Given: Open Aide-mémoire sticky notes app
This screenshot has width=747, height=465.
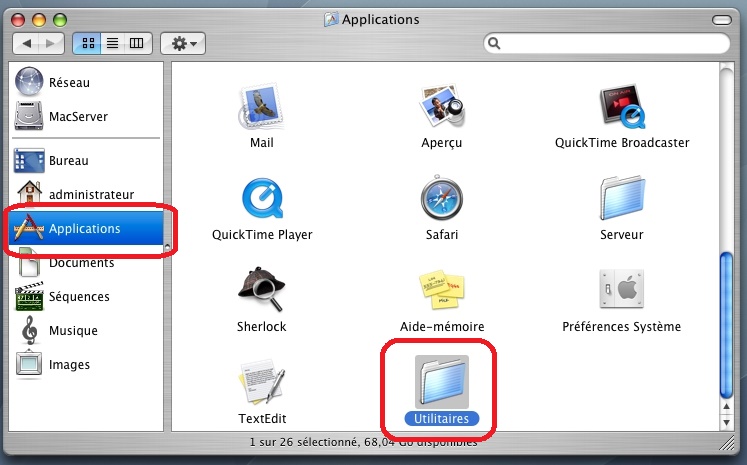Looking at the screenshot, I should [442, 290].
